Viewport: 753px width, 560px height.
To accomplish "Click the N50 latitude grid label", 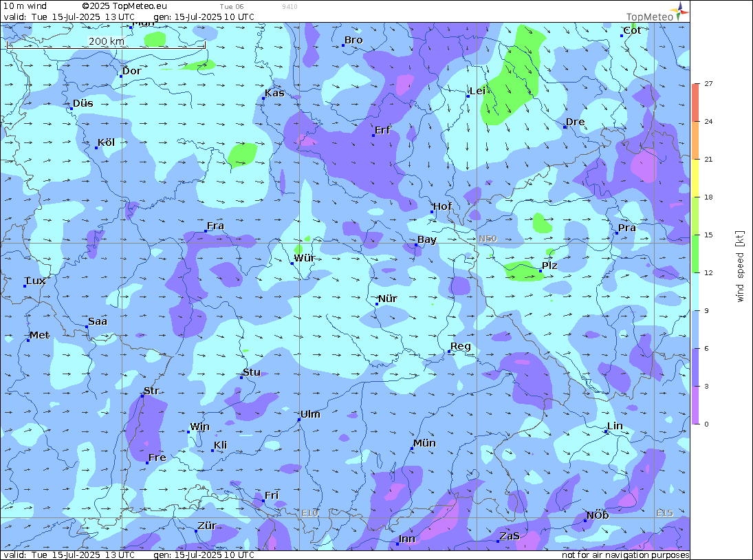I will [x=488, y=239].
